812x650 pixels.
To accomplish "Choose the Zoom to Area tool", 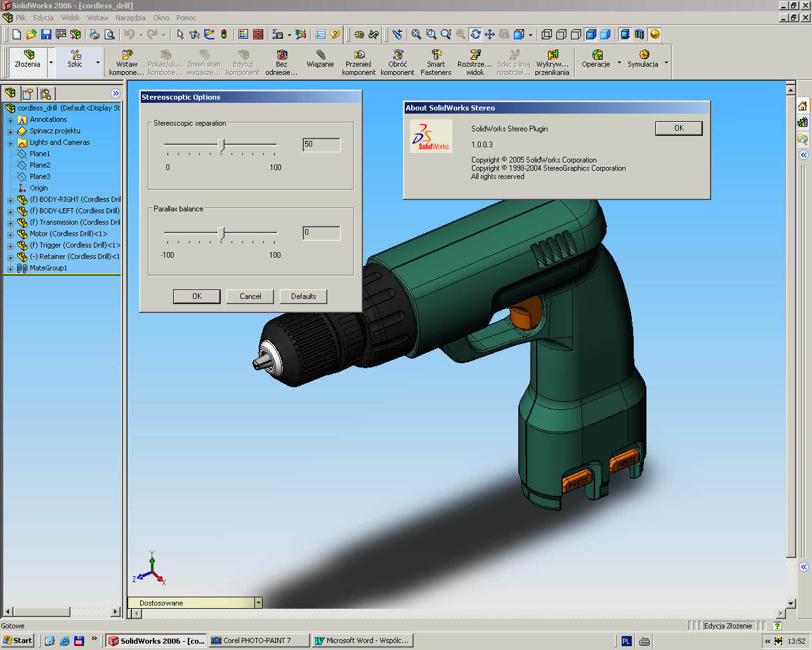I will coord(431,34).
